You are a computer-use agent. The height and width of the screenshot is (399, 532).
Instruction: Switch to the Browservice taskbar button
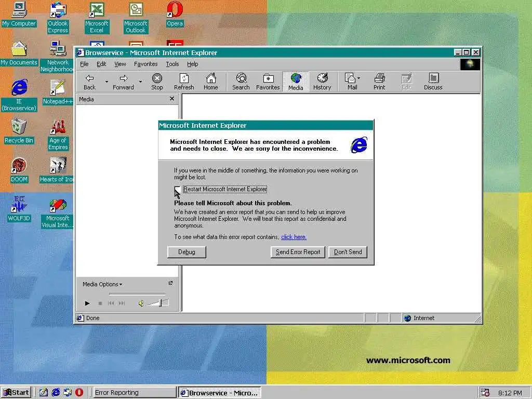220,393
